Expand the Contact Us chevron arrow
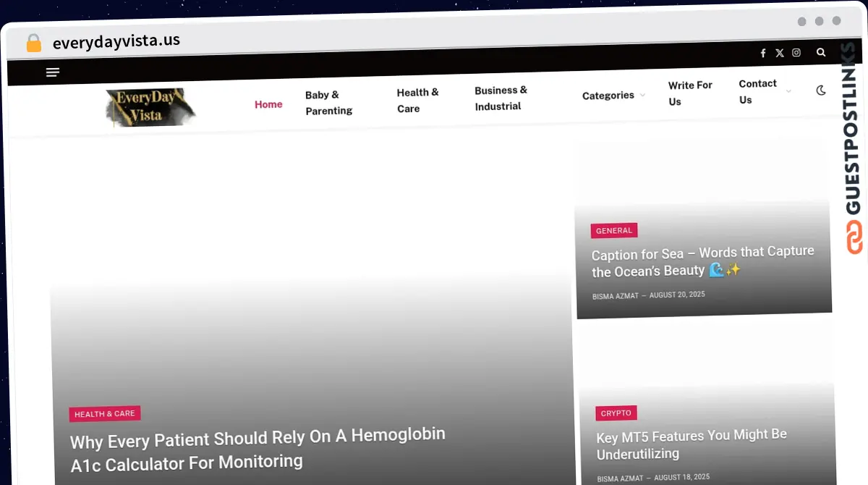The height and width of the screenshot is (485, 868). pos(788,91)
